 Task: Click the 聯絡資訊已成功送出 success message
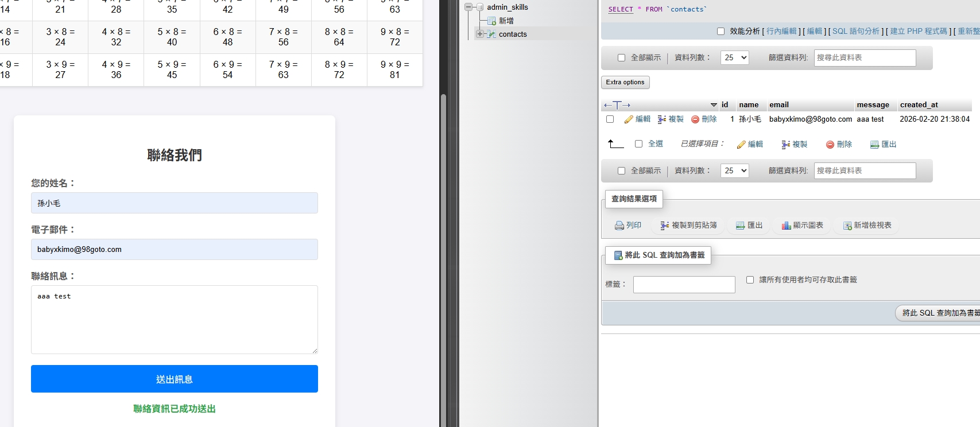click(175, 409)
